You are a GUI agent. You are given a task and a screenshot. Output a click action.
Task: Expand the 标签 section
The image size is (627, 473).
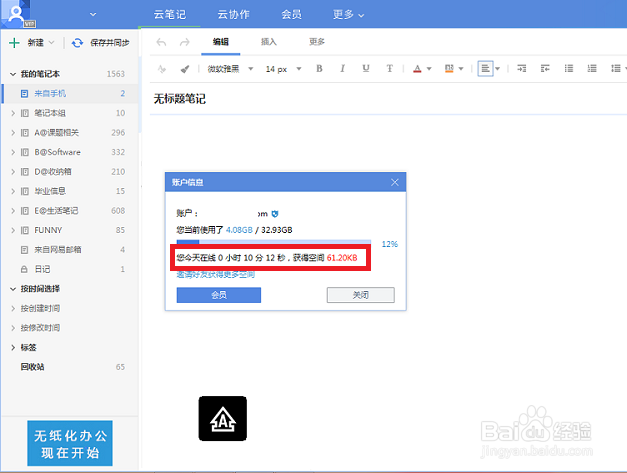click(x=13, y=347)
